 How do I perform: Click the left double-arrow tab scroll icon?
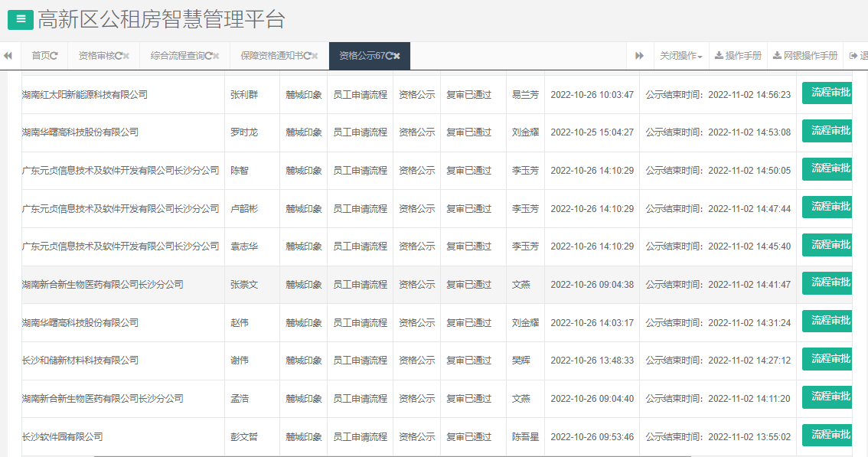click(7, 55)
